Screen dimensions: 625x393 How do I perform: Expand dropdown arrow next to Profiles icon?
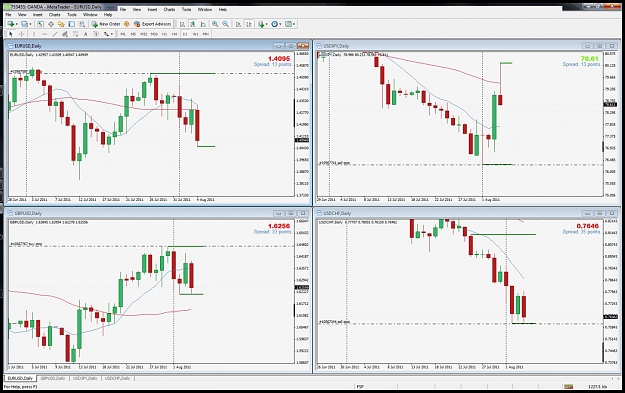[30, 24]
